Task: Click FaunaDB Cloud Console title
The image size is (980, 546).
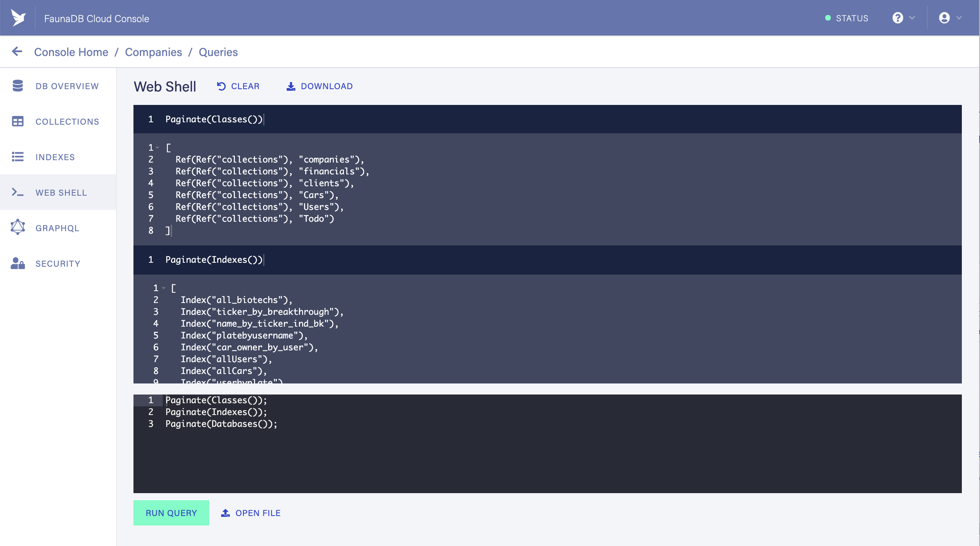Action: [97, 19]
